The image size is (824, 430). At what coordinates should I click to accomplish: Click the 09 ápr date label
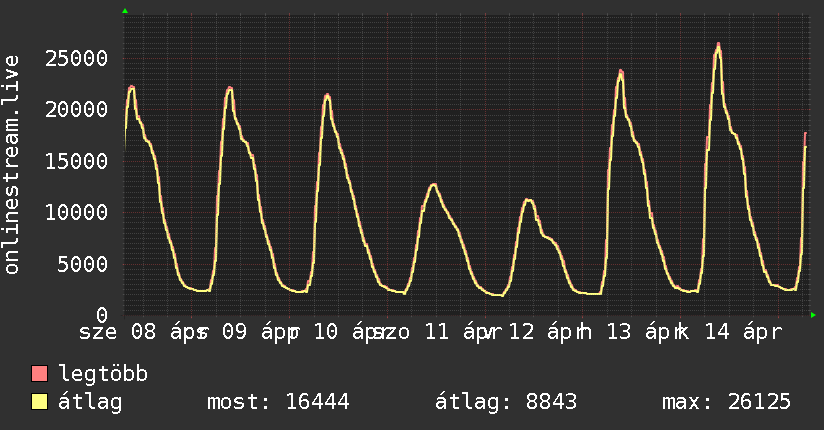261,332
